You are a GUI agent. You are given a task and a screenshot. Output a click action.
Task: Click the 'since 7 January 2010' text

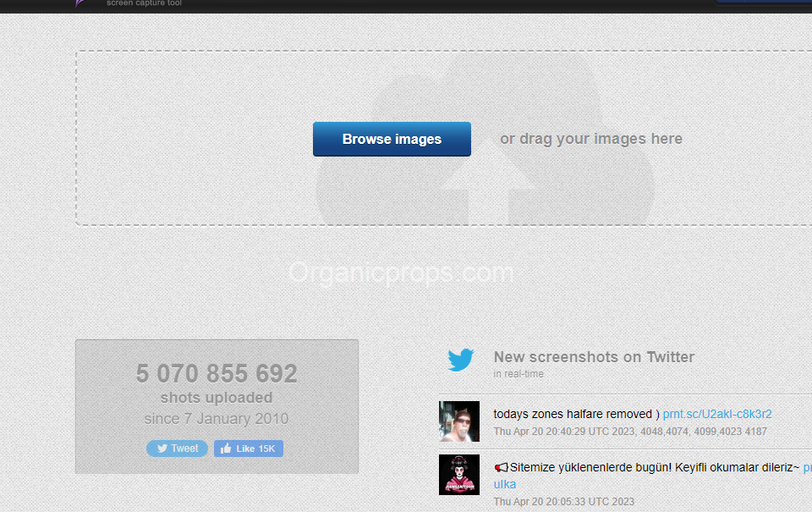point(217,419)
